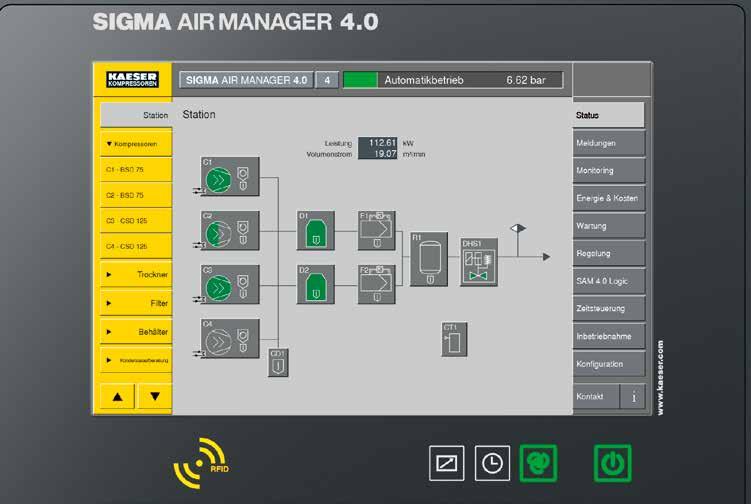
Task: Click the air outlet arrow symbol
Action: pyautogui.click(x=546, y=257)
